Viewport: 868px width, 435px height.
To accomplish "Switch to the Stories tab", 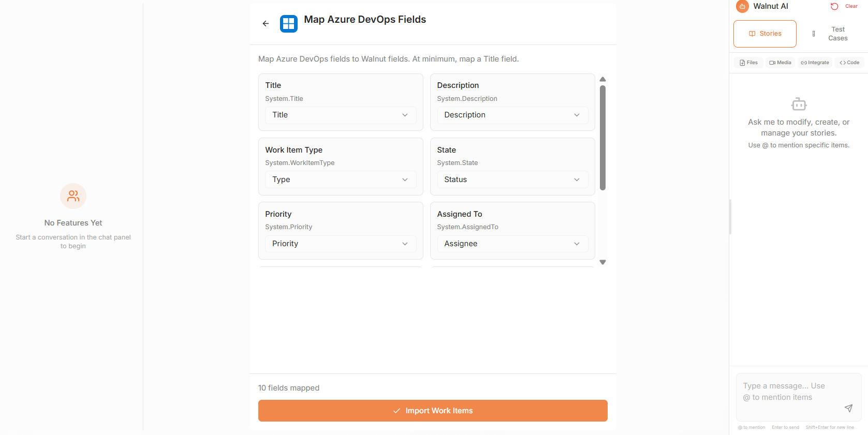I will (x=764, y=34).
